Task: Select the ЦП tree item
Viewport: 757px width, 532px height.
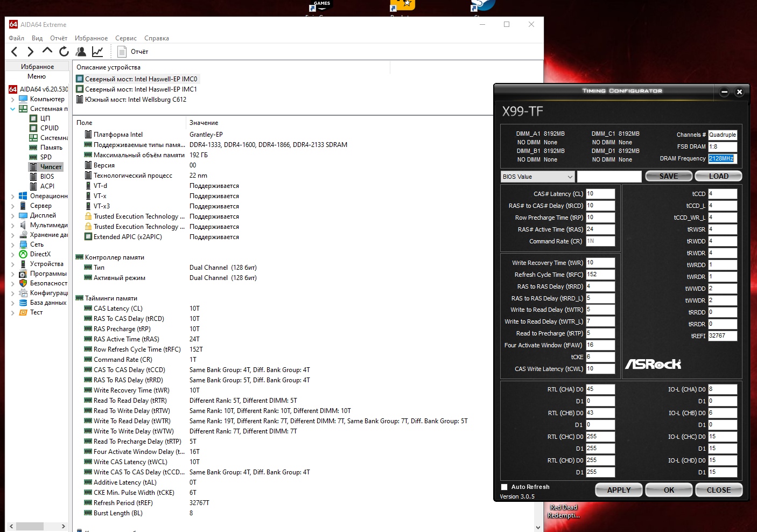Action: pyautogui.click(x=45, y=118)
